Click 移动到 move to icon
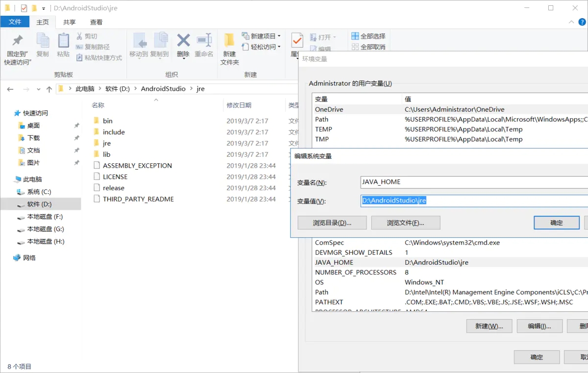Image resolution: width=588 pixels, height=373 pixels. point(139,45)
